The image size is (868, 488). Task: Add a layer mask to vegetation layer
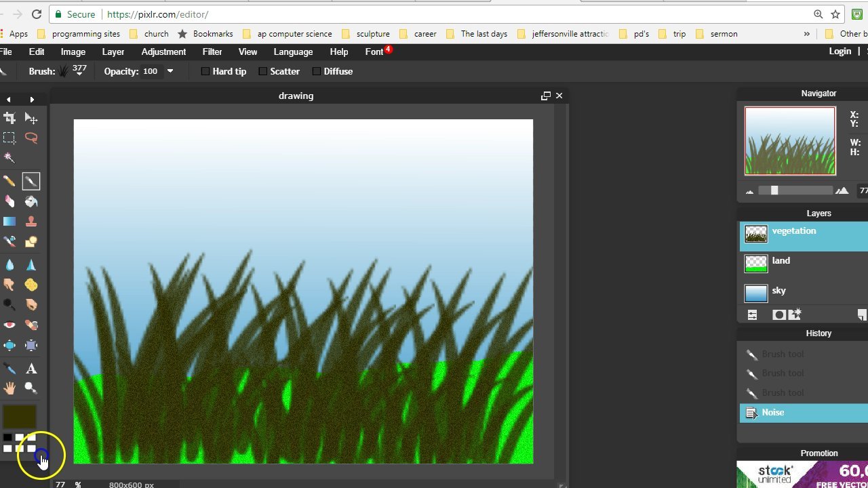click(x=779, y=314)
